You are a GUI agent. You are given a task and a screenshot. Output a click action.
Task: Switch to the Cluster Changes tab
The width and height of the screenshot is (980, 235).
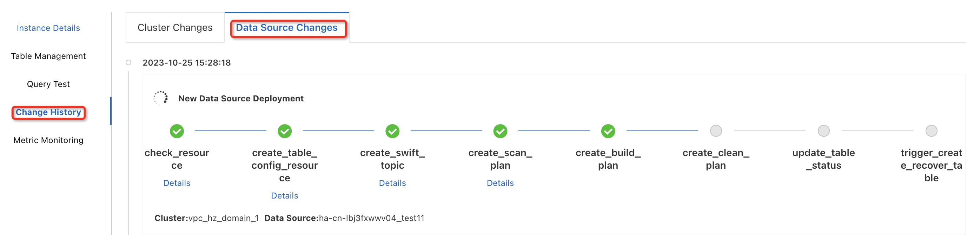pyautogui.click(x=175, y=28)
